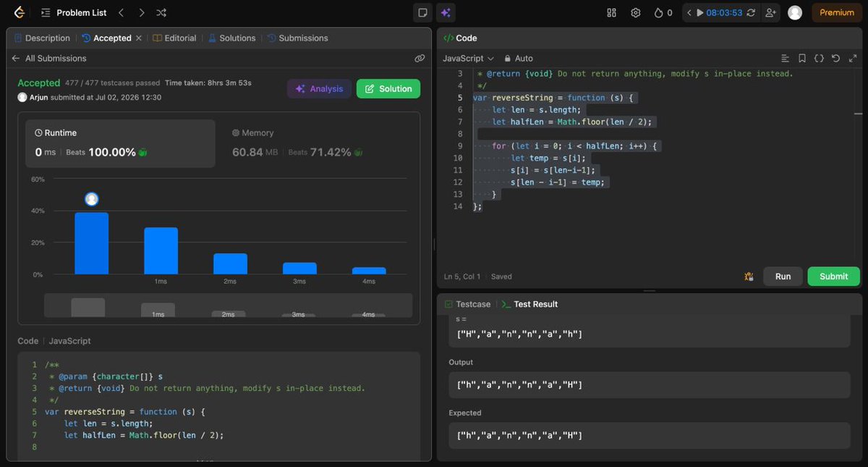Resume the timer play button
This screenshot has width=868, height=467.
pyautogui.click(x=699, y=12)
